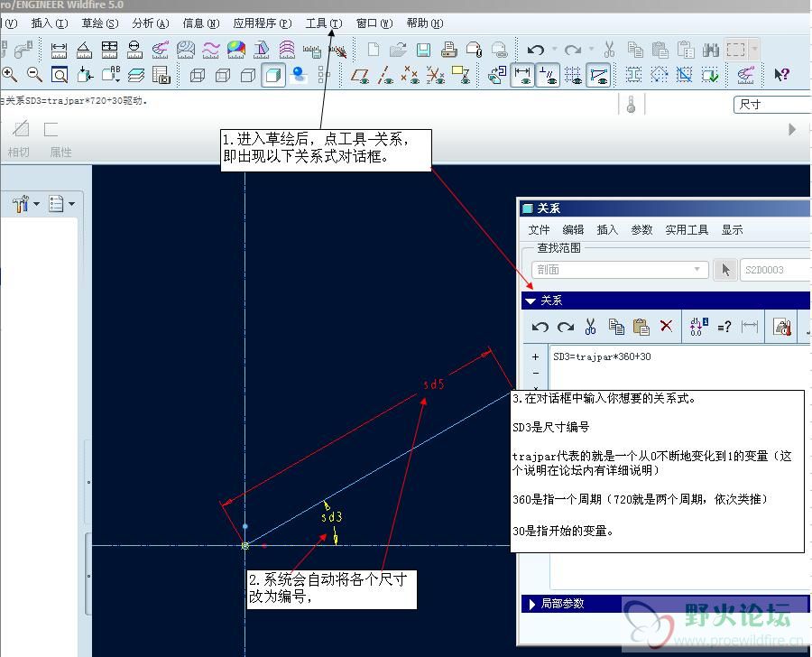Viewport: 812px width, 657px height.
Task: Open 参数 menu in 关系 dialog
Action: pyautogui.click(x=641, y=229)
